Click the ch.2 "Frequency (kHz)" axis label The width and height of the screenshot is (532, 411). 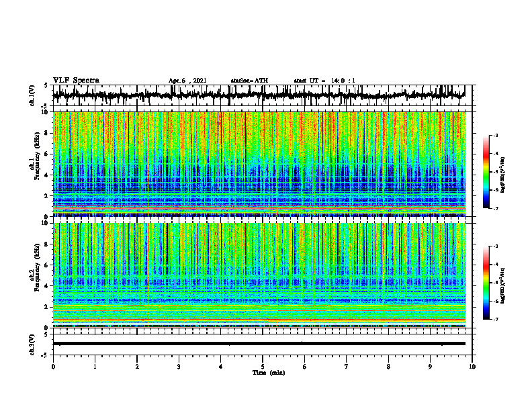(x=38, y=267)
